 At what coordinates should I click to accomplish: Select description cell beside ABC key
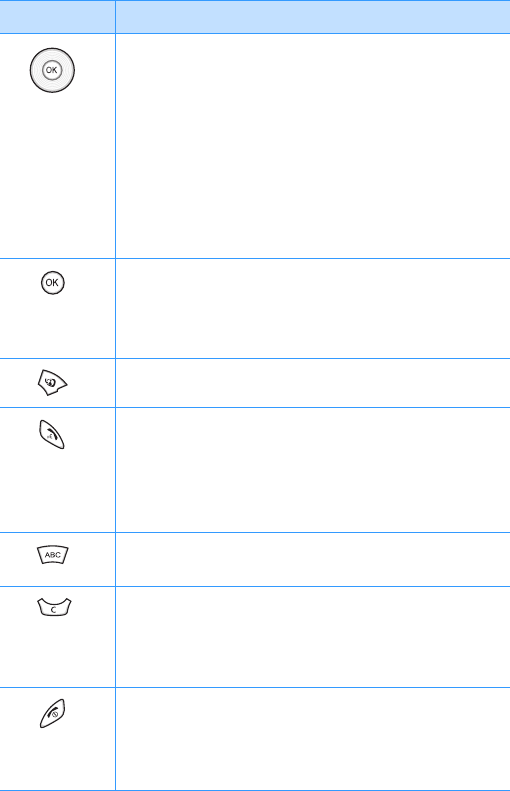click(313, 559)
